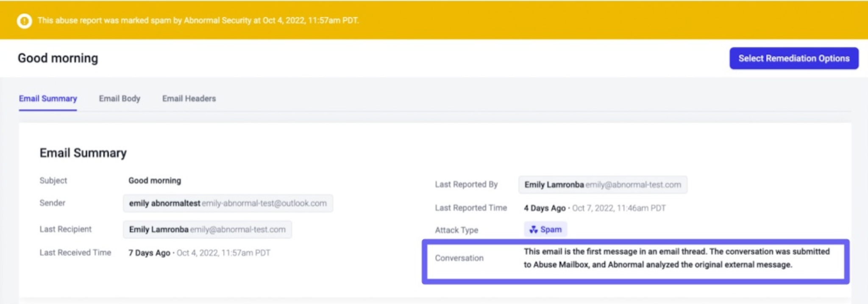Click the Good morning page title
The image size is (868, 304).
tap(58, 58)
